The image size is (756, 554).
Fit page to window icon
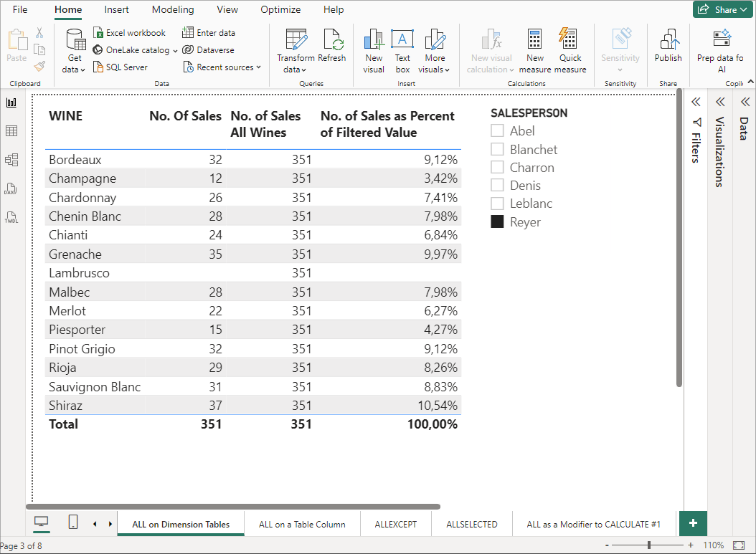(x=739, y=545)
